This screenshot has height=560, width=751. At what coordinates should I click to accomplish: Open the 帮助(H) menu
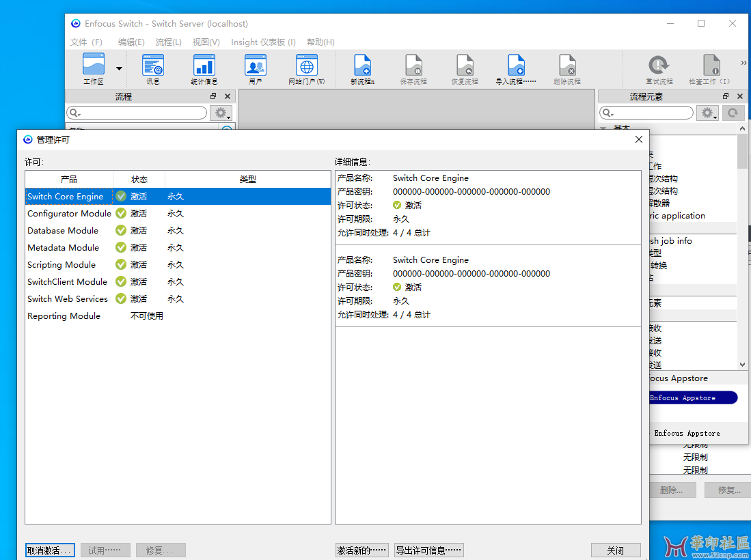pos(321,42)
